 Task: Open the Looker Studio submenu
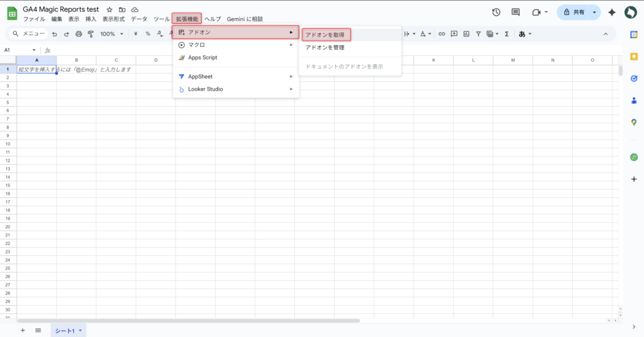[x=236, y=89]
